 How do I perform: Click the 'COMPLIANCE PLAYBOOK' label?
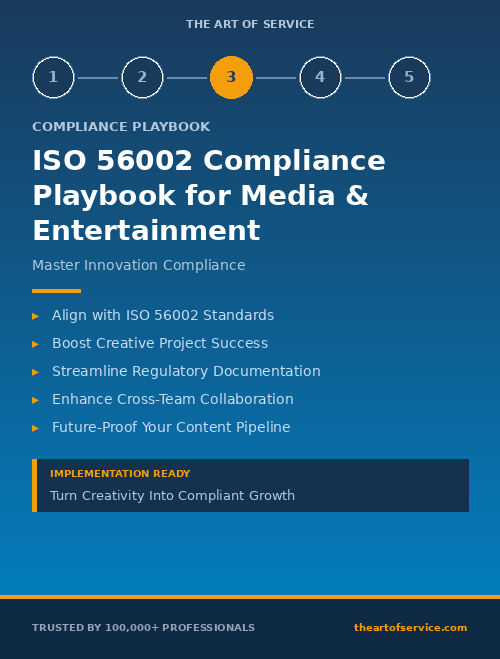(x=121, y=127)
